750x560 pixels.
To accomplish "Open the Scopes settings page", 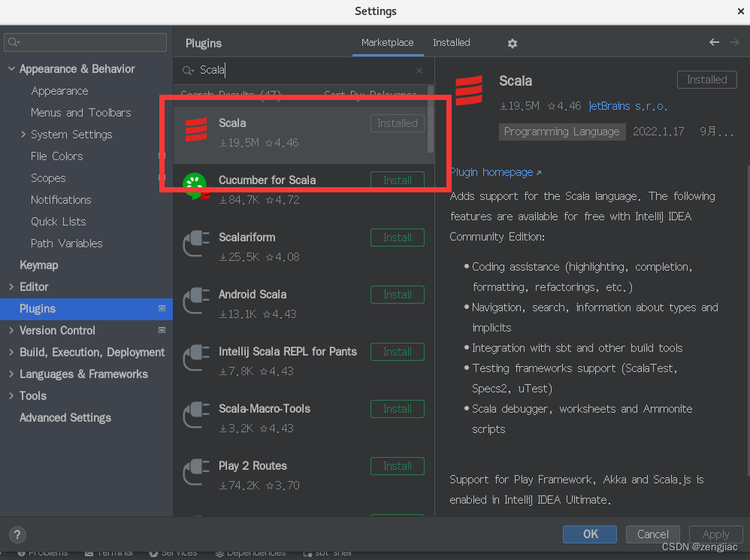I will tap(48, 178).
